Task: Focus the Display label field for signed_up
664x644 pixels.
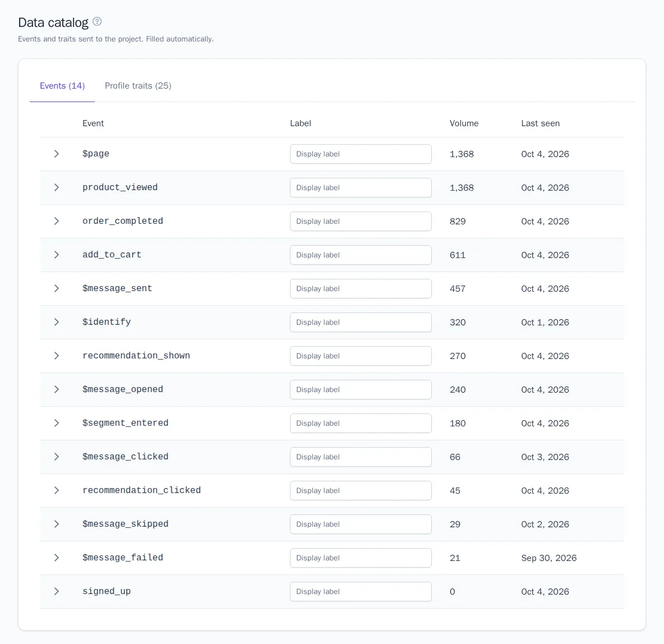Action: [x=361, y=592]
